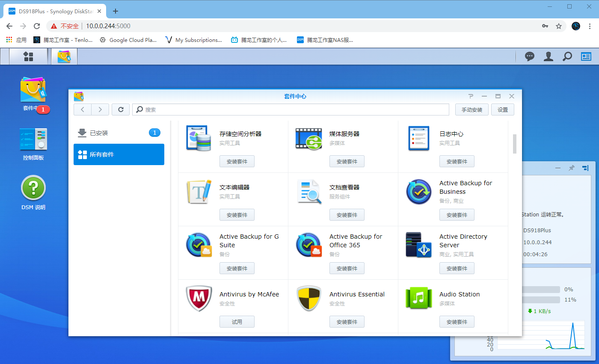Install Active Directory Server package
This screenshot has height=364, width=599.
coord(457,268)
